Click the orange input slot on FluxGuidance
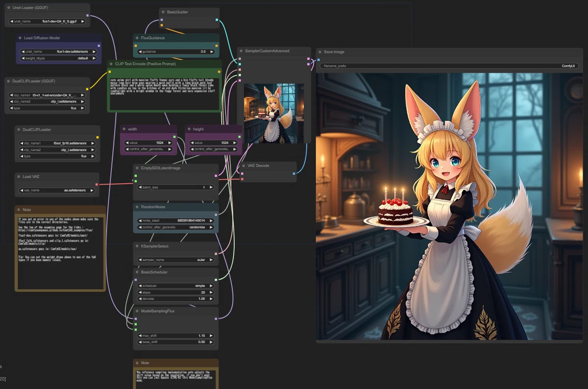Screen dimensions: 588x389 (136, 46)
